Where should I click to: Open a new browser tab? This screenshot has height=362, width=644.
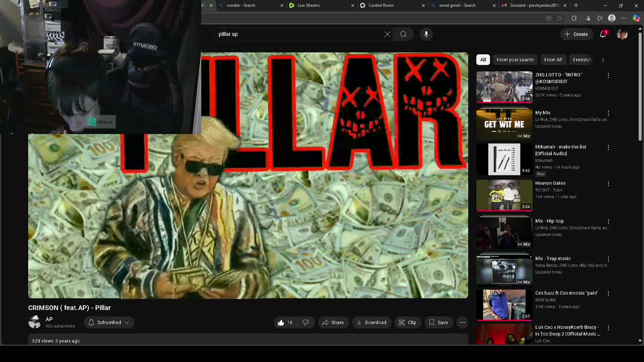click(576, 6)
